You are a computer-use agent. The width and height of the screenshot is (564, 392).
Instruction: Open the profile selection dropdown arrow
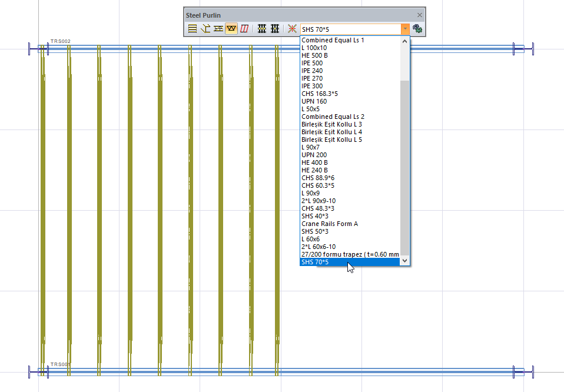click(x=404, y=28)
